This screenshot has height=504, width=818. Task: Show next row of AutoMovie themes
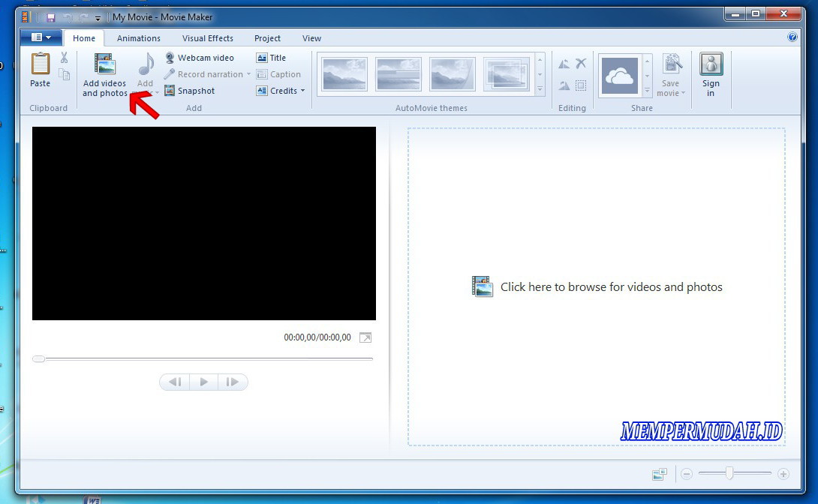540,75
